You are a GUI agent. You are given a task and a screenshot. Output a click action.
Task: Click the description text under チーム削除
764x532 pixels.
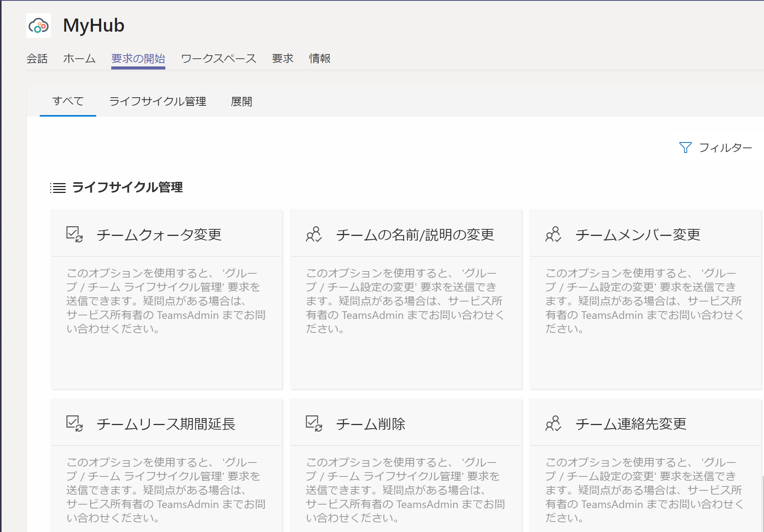pyautogui.click(x=406, y=490)
